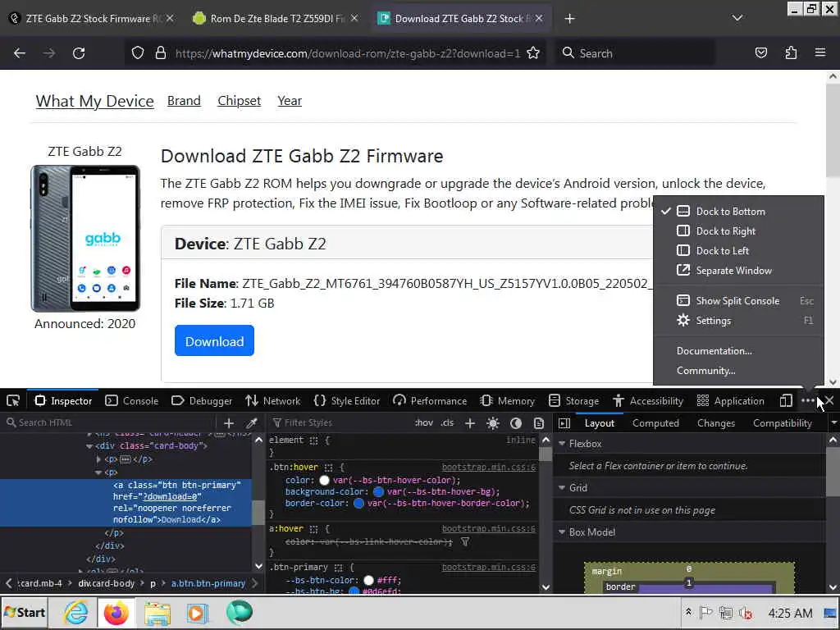Image resolution: width=840 pixels, height=630 pixels.
Task: Click the blue Download button on page
Action: [x=214, y=340]
